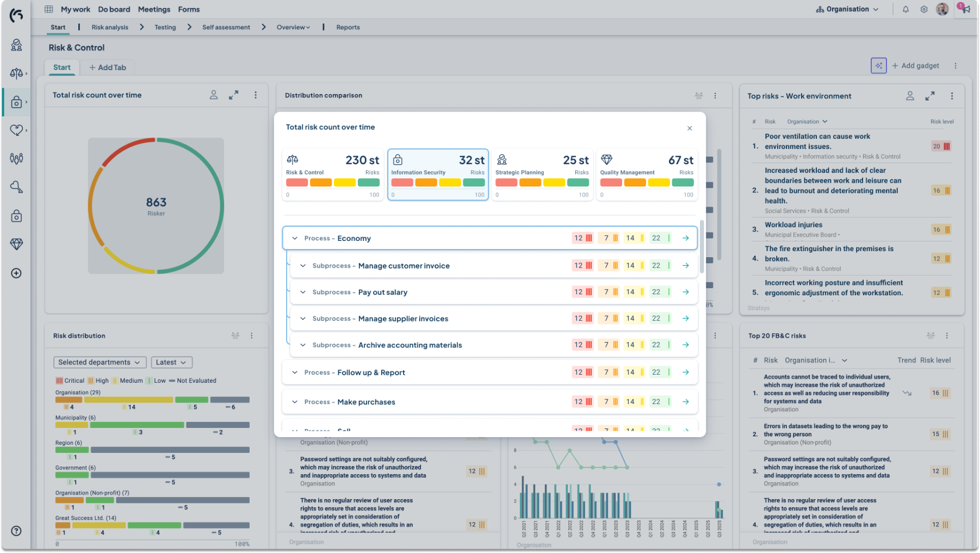980x553 pixels.
Task: Select the Quality Management risk card
Action: pos(647,175)
